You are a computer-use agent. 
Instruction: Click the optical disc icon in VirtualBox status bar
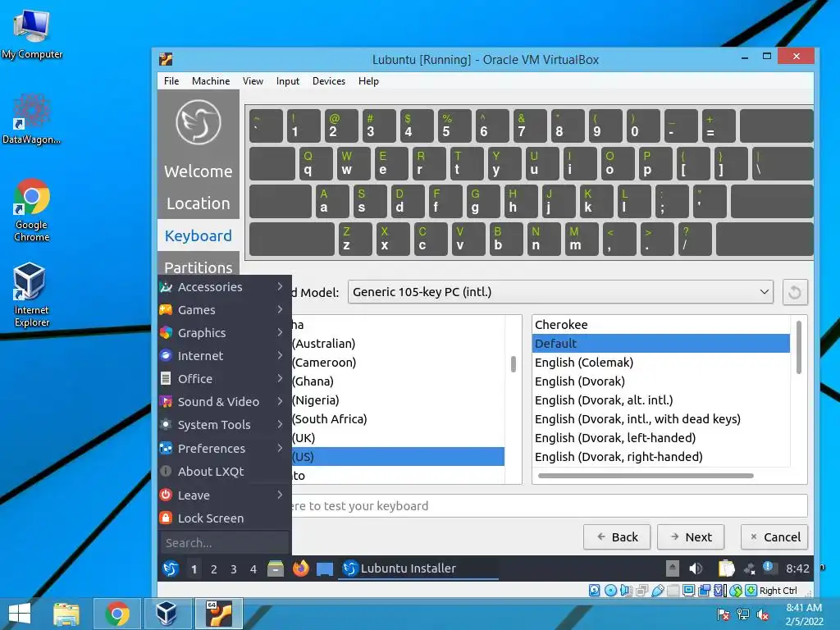[610, 591]
